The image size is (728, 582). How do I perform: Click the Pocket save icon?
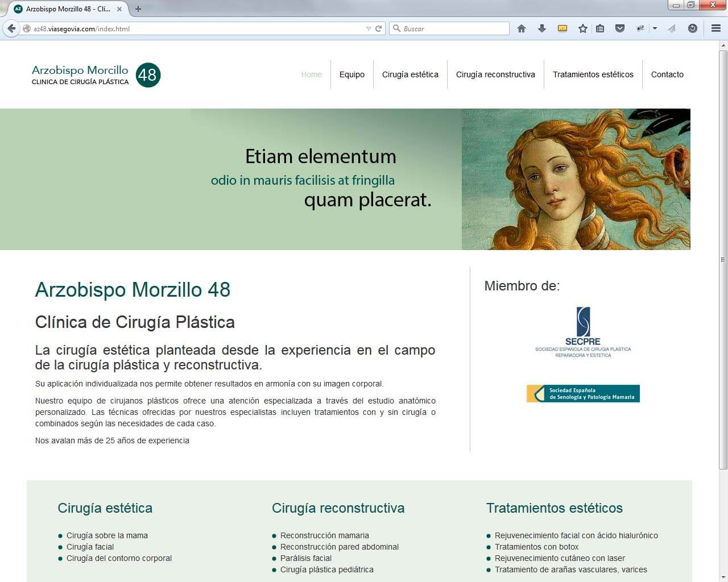[621, 28]
